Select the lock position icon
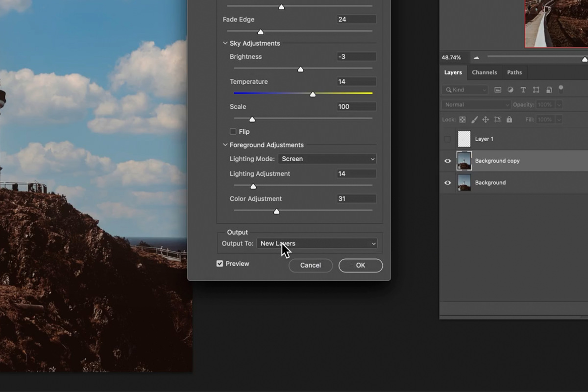 coord(487,120)
